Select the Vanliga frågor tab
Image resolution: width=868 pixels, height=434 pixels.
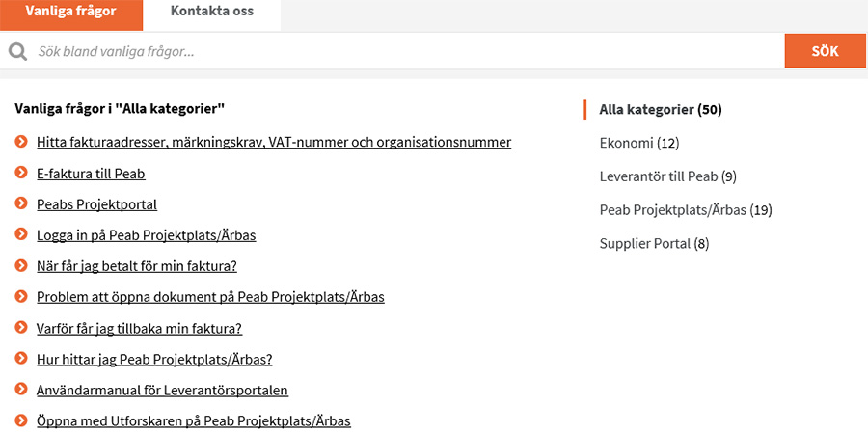coord(70,13)
